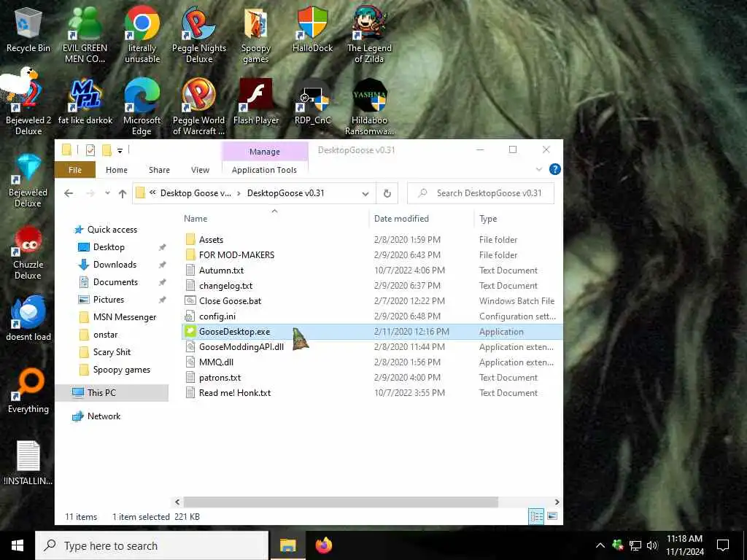This screenshot has height=560, width=747.
Task: Expand the address bar history dropdown
Action: (x=365, y=194)
